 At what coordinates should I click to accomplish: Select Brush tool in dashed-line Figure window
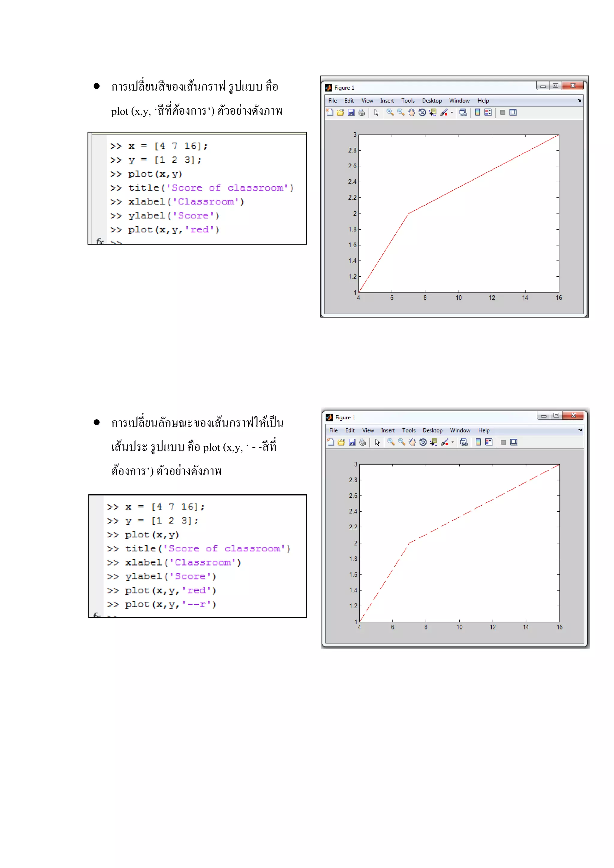[444, 442]
